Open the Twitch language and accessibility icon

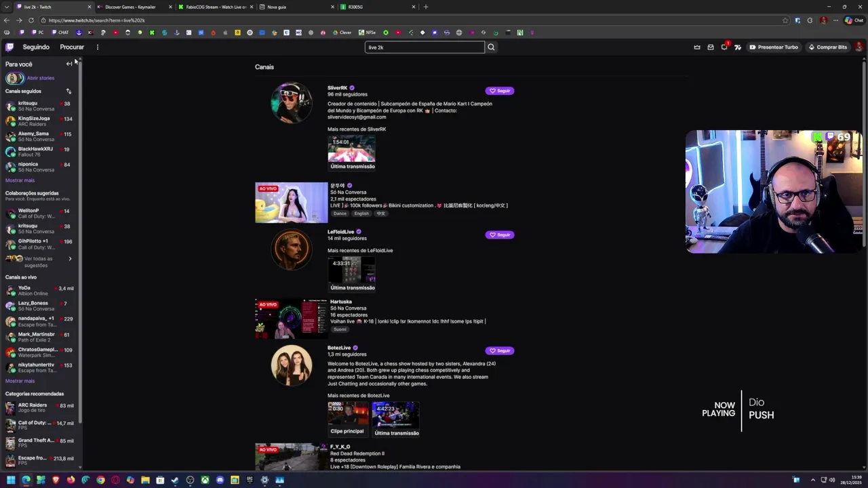coord(738,47)
